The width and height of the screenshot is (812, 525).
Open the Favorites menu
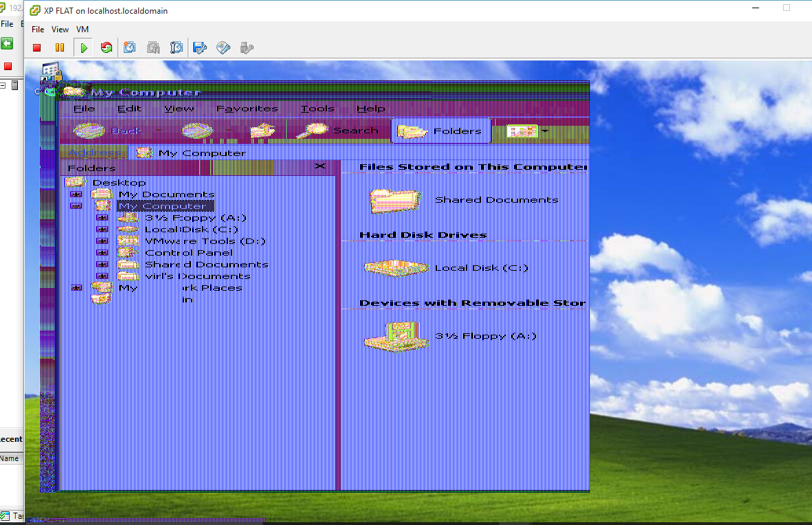(x=247, y=109)
